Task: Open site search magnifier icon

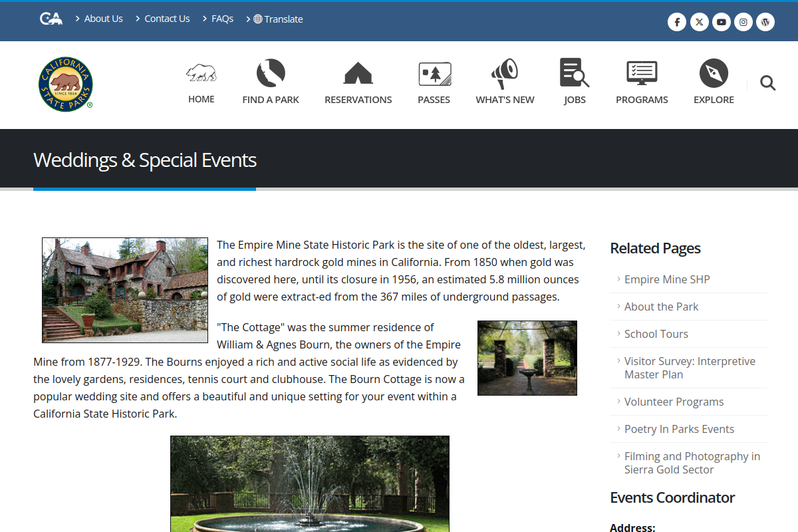Action: pos(768,83)
